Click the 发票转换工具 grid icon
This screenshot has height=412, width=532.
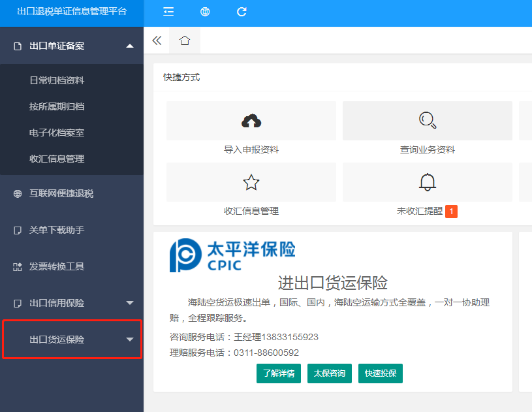18,267
